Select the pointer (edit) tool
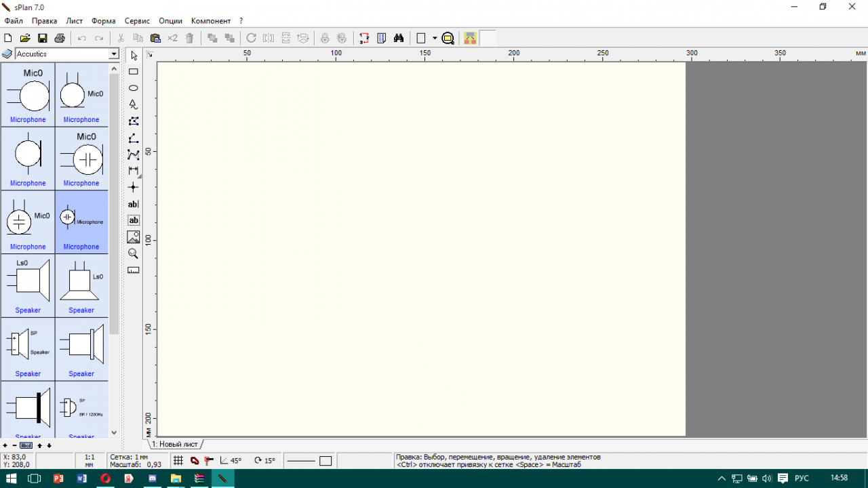868x488 pixels. [x=134, y=56]
